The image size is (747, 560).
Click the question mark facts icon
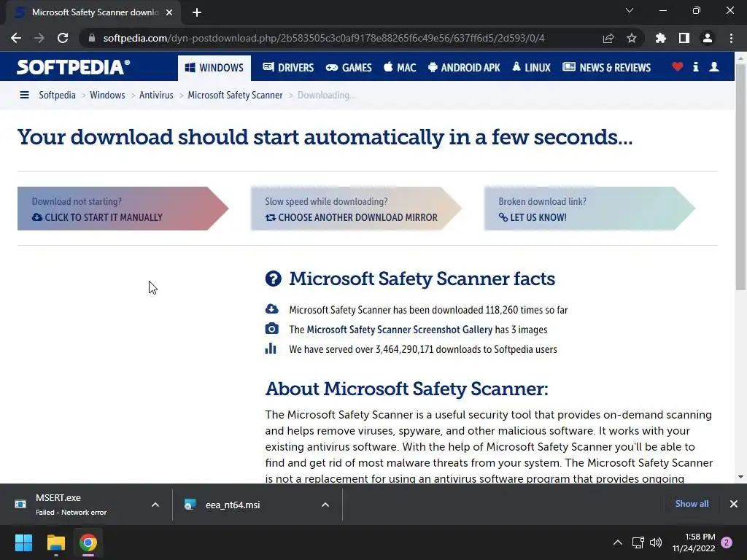[274, 279]
